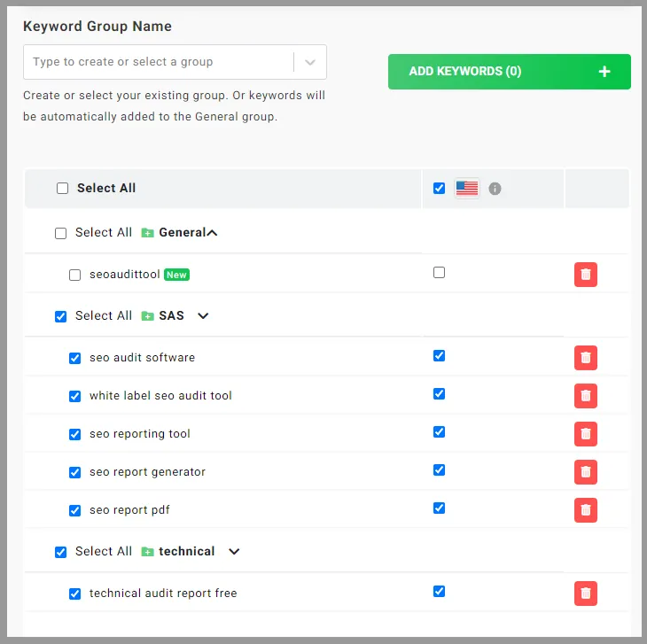Disable US location for white label seo audit tool
647x644 pixels.
tap(439, 393)
